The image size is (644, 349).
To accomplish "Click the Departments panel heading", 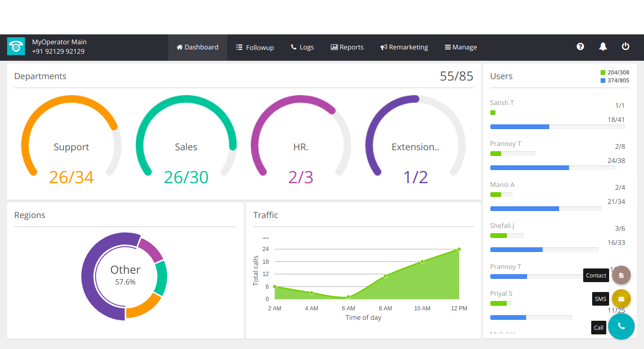I will pos(40,76).
